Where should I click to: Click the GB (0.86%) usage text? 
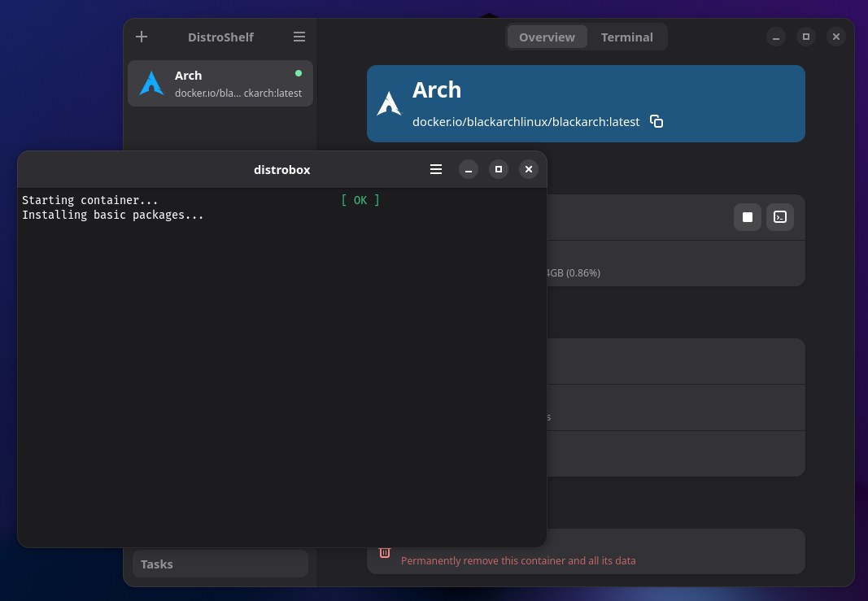(x=574, y=272)
